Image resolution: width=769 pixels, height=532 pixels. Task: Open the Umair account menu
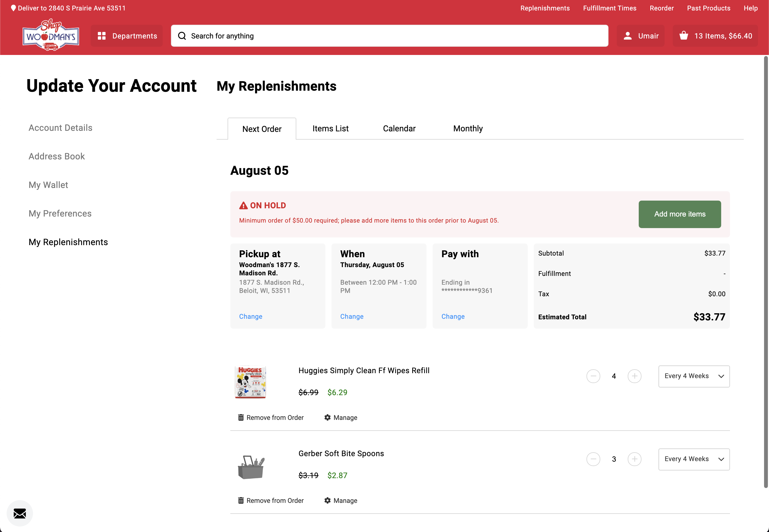point(641,36)
